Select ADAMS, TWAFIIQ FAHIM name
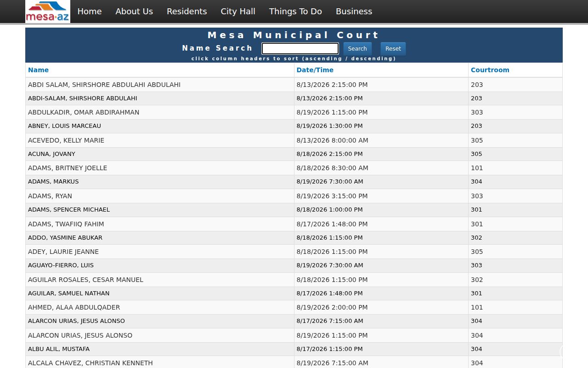Viewport: 588px width, 368px height. tap(66, 224)
